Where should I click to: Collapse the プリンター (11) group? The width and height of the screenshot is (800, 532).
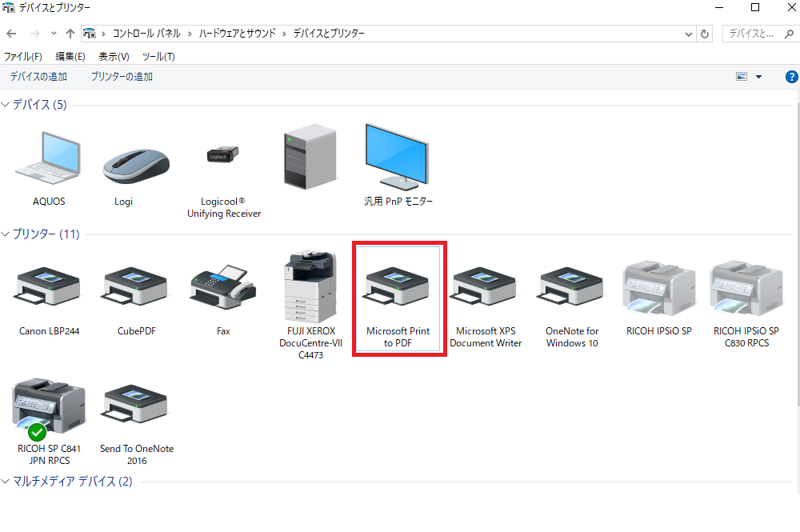(x=5, y=234)
